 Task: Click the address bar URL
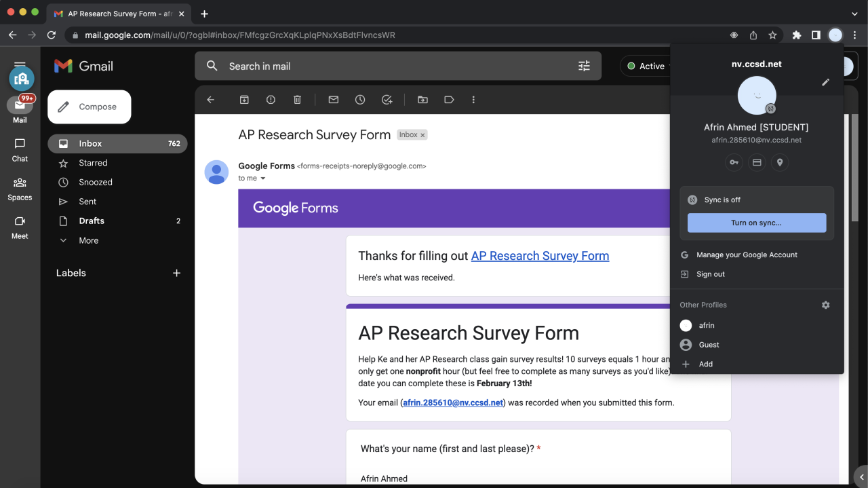240,35
